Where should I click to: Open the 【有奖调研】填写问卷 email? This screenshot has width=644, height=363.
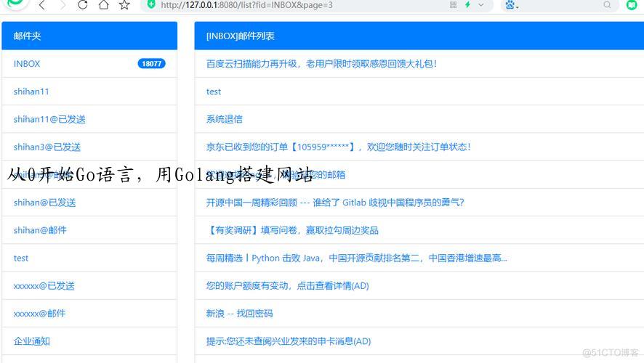pos(292,230)
